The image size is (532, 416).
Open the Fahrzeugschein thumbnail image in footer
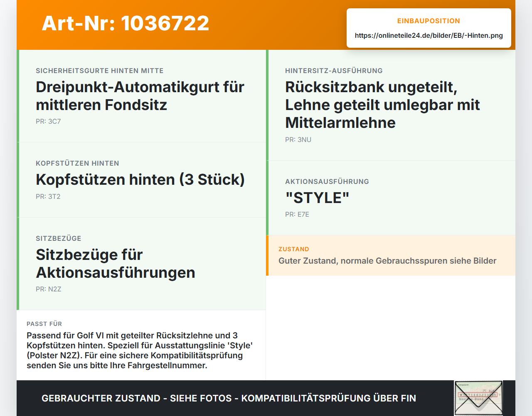pos(478,398)
